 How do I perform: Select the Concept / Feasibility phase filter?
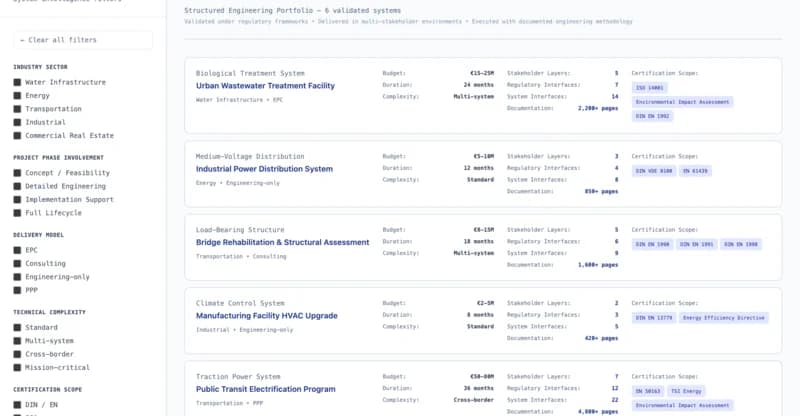(17, 173)
